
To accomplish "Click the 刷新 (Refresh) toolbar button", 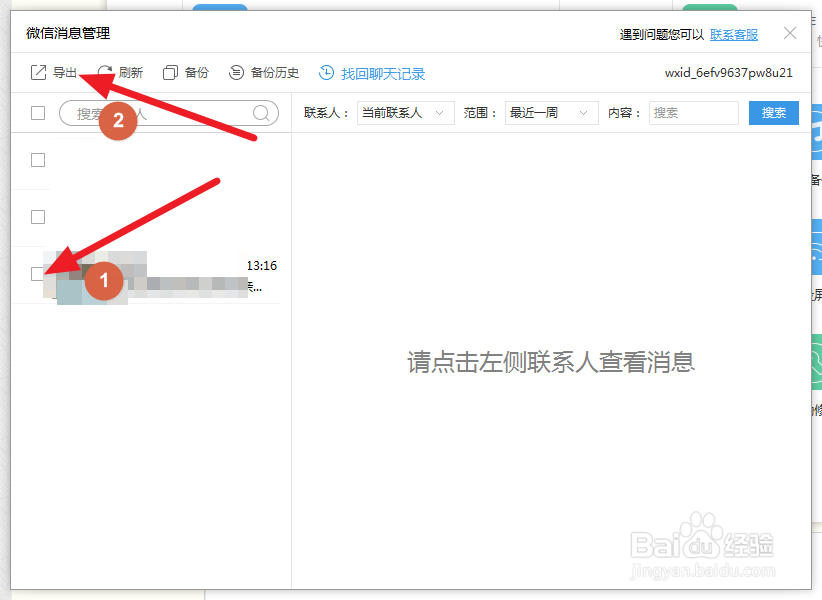I will tap(120, 72).
